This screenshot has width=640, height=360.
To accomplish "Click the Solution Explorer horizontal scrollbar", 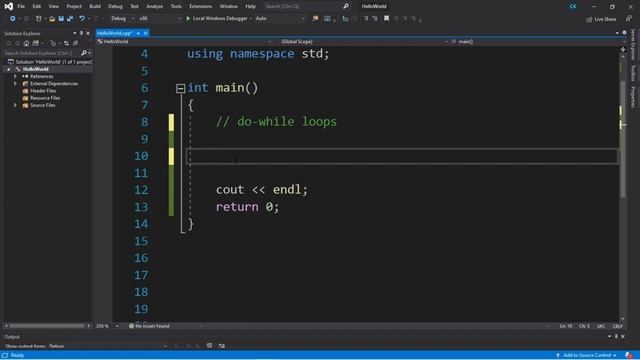I will pyautogui.click(x=47, y=326).
